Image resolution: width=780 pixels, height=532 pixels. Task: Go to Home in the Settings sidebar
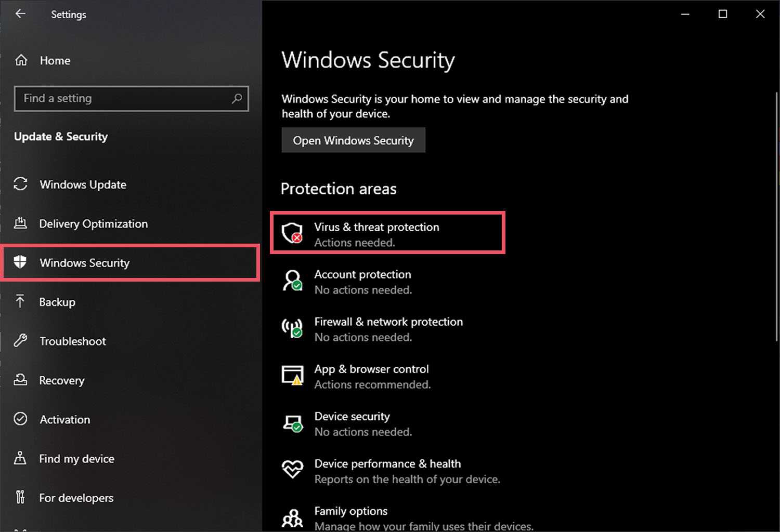55,60
